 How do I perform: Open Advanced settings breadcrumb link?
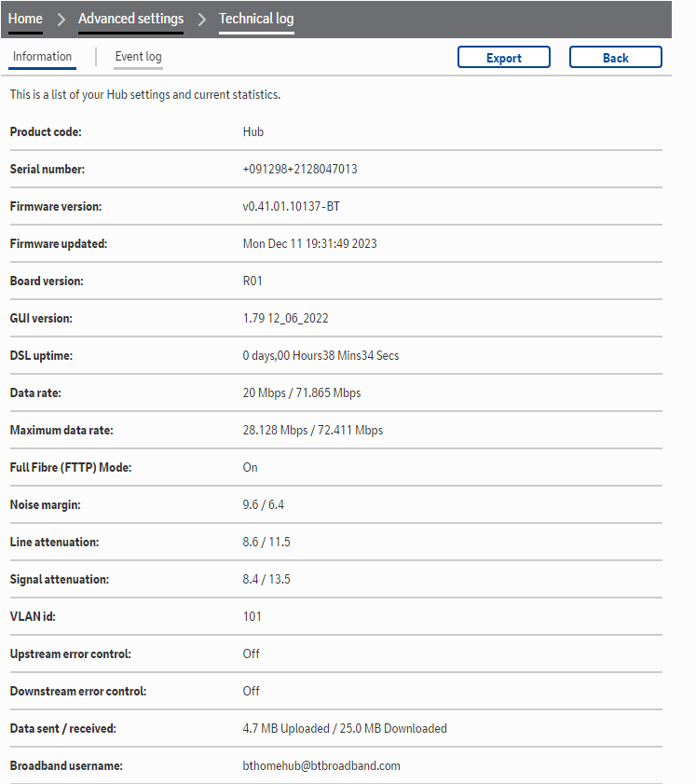pyautogui.click(x=130, y=19)
